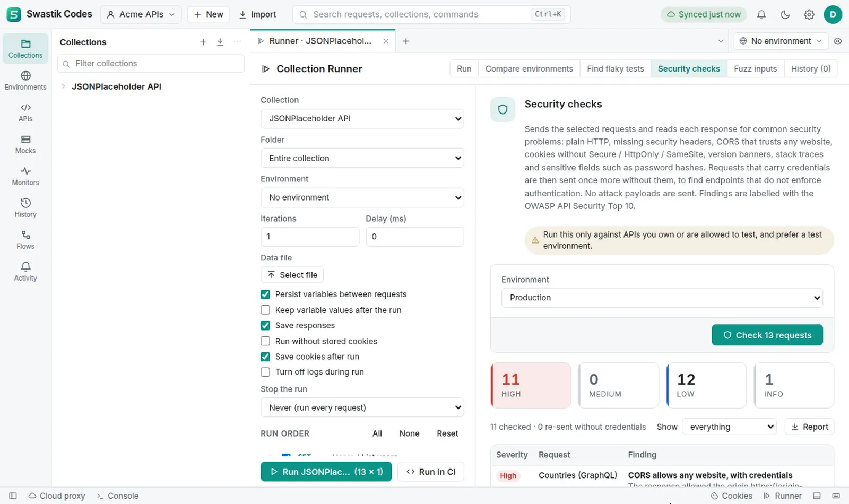
Task: Open a new tab with plus icon
Action: (406, 41)
